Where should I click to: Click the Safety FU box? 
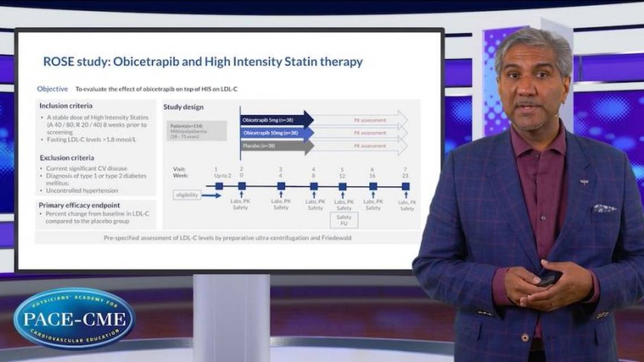point(344,220)
